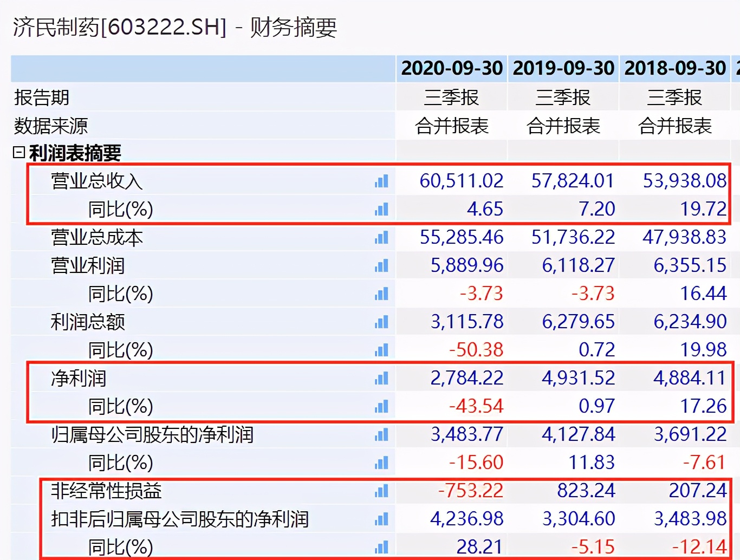Open chart icon for 同比 under 营业总收入
This screenshot has width=740, height=560.
pyautogui.click(x=381, y=209)
